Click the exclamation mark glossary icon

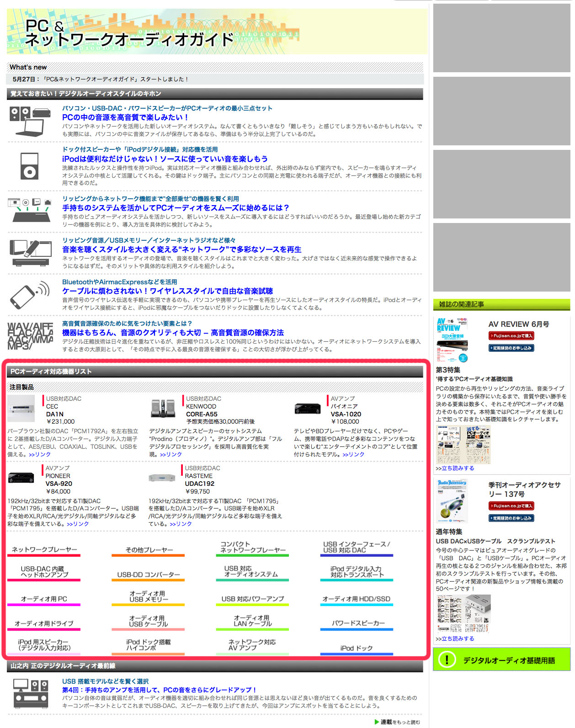coord(447,659)
